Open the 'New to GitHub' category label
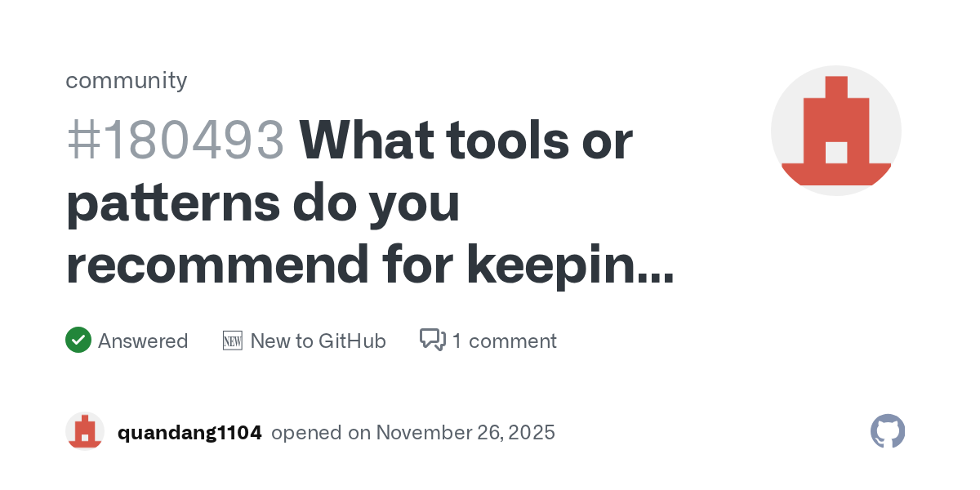The image size is (980, 490). (318, 341)
